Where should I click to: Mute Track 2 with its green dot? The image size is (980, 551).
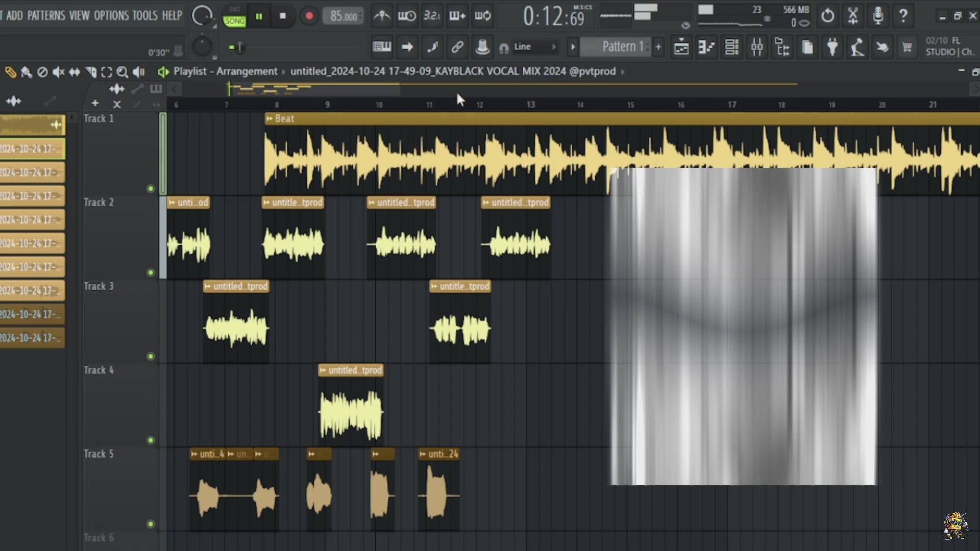click(150, 272)
